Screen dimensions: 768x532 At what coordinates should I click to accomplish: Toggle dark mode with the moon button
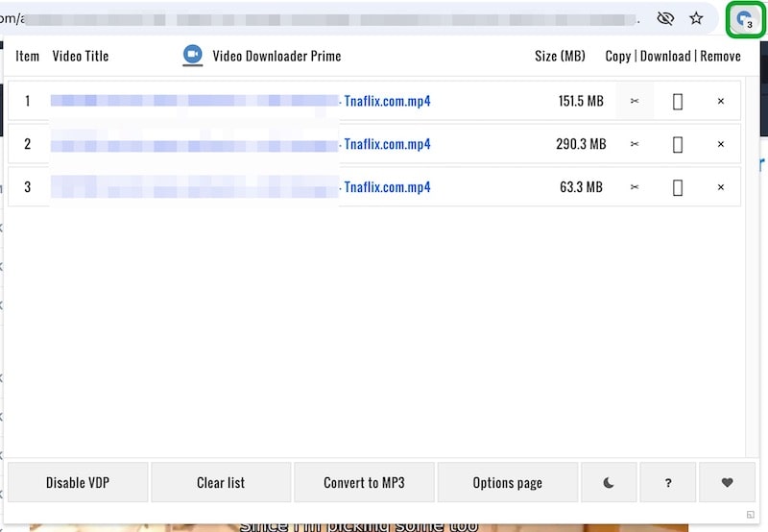click(x=609, y=482)
